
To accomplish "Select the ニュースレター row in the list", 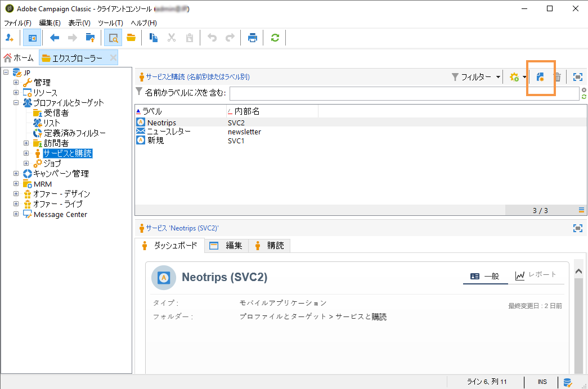I will (x=361, y=132).
